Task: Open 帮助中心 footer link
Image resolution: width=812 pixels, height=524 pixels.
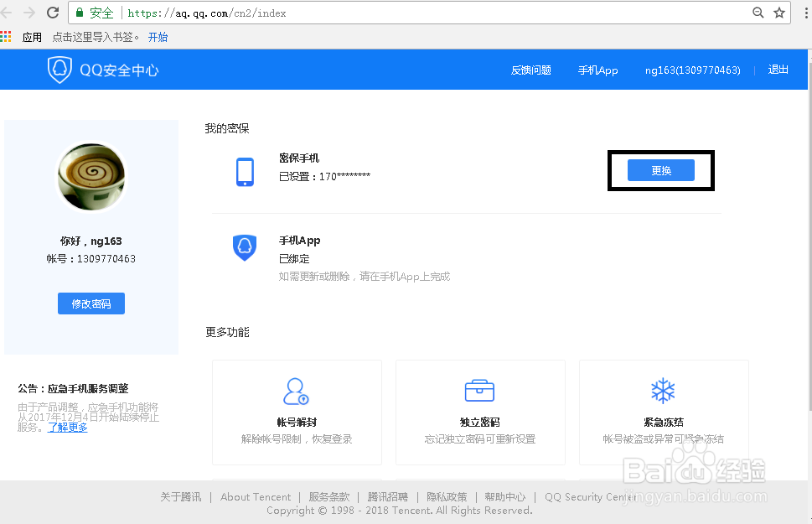Action: [x=505, y=496]
